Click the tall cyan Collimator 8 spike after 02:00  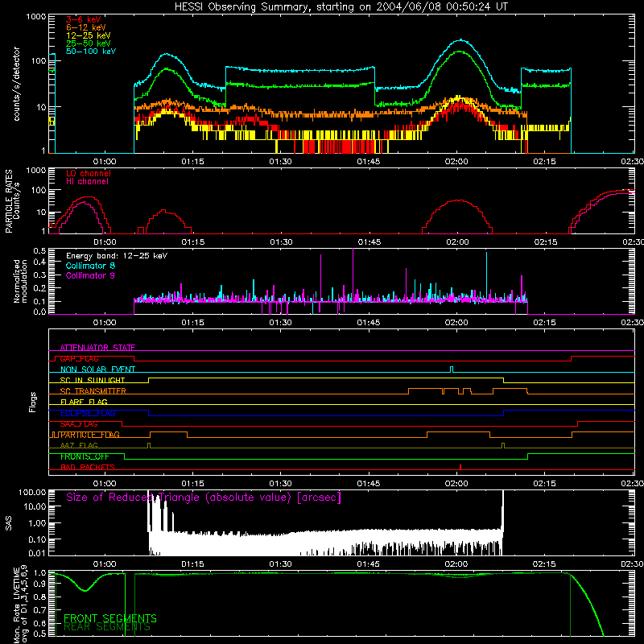click(487, 276)
